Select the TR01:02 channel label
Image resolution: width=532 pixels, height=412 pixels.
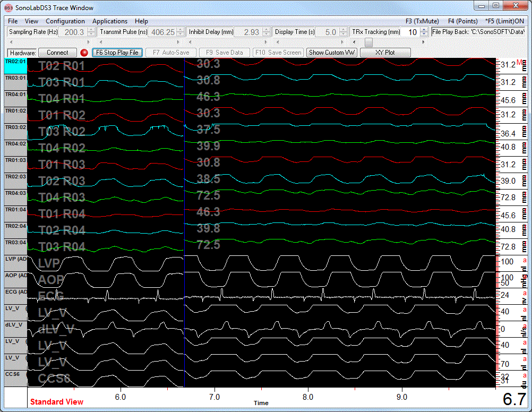(15, 115)
